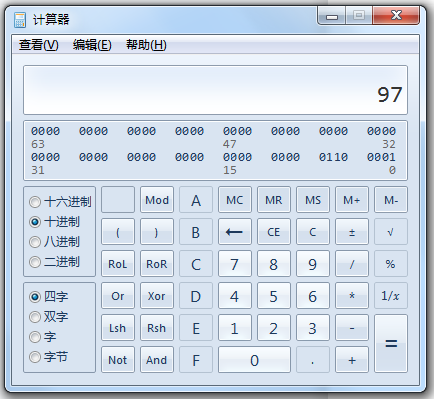
Task: Click the 0001 bit group in binary panel
Action: point(381,157)
